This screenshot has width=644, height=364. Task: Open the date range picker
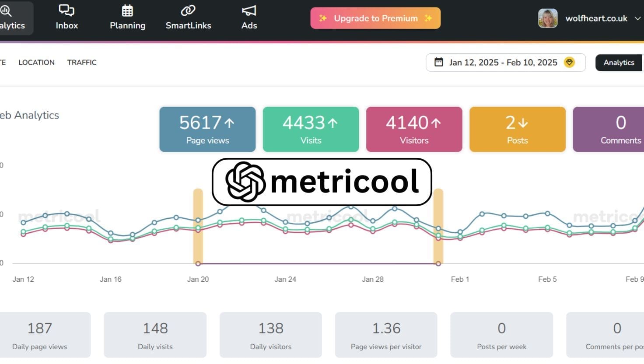coord(505,63)
